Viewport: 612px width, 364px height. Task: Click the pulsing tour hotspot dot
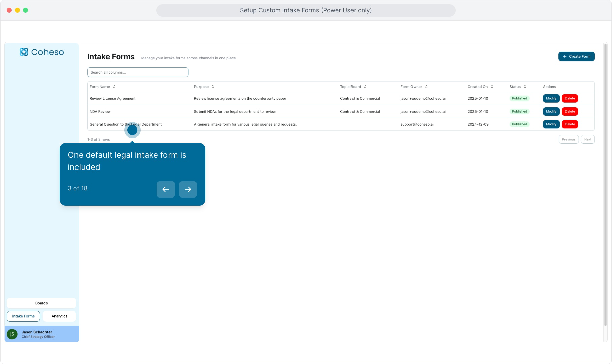tap(132, 130)
